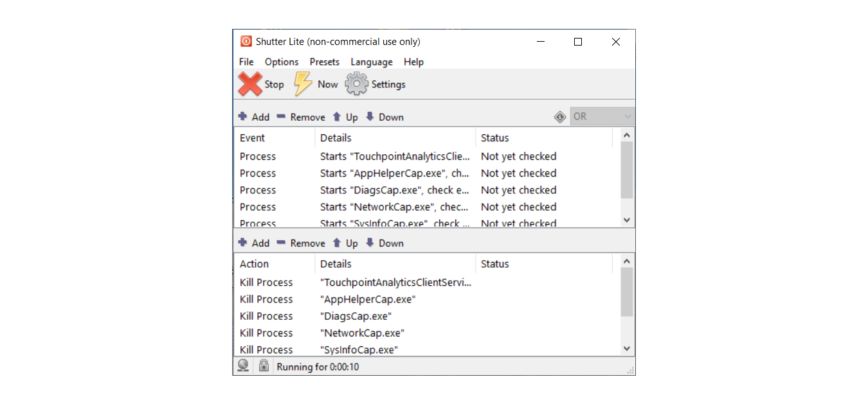Click the Status header in Actions list

[x=544, y=263]
